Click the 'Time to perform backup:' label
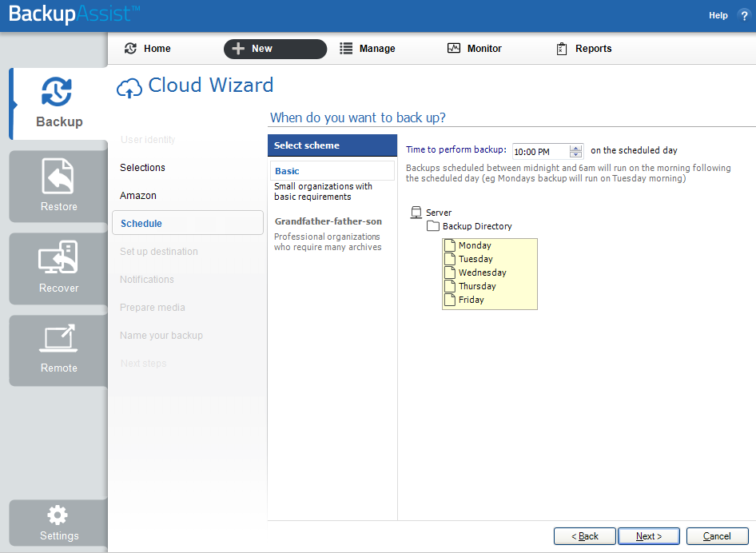756x553 pixels. (x=456, y=149)
